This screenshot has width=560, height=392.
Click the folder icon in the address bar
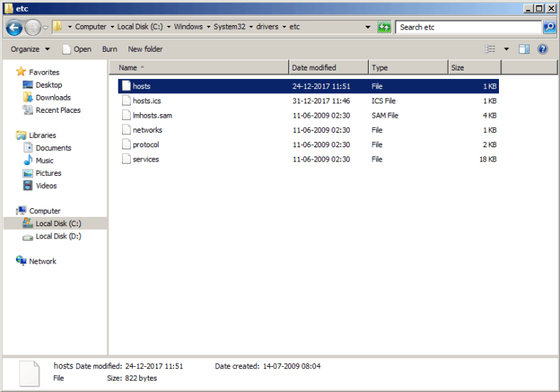pyautogui.click(x=57, y=27)
